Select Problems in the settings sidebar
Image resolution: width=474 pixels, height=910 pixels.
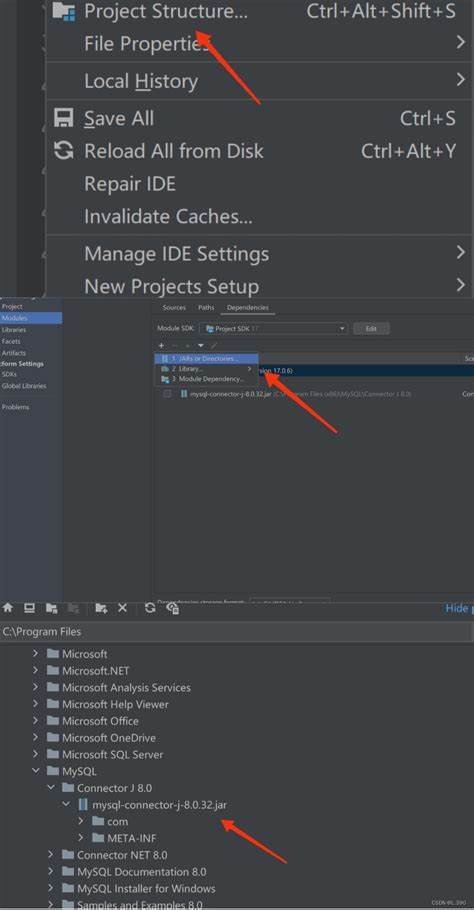coord(15,407)
